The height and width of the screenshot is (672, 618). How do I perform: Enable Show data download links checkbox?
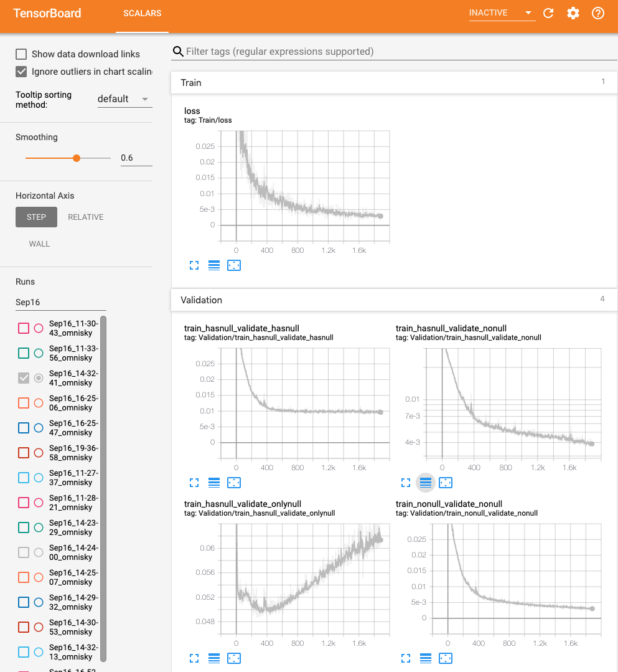coord(21,54)
